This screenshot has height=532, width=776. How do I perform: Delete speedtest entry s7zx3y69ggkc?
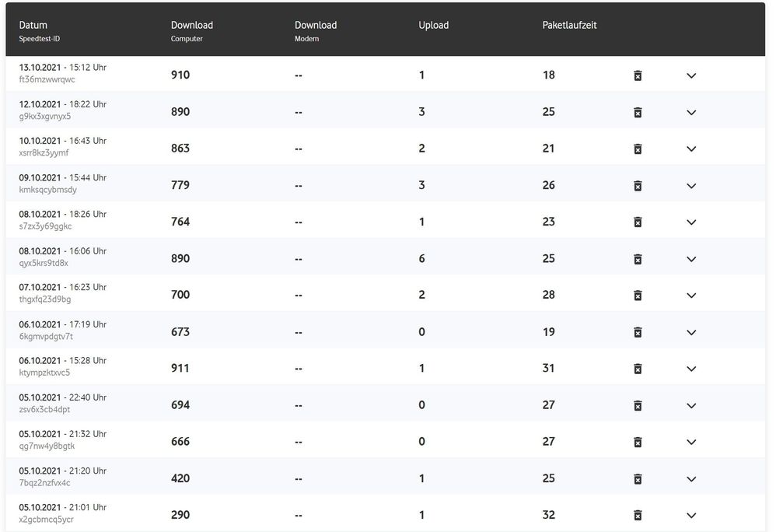click(x=638, y=222)
